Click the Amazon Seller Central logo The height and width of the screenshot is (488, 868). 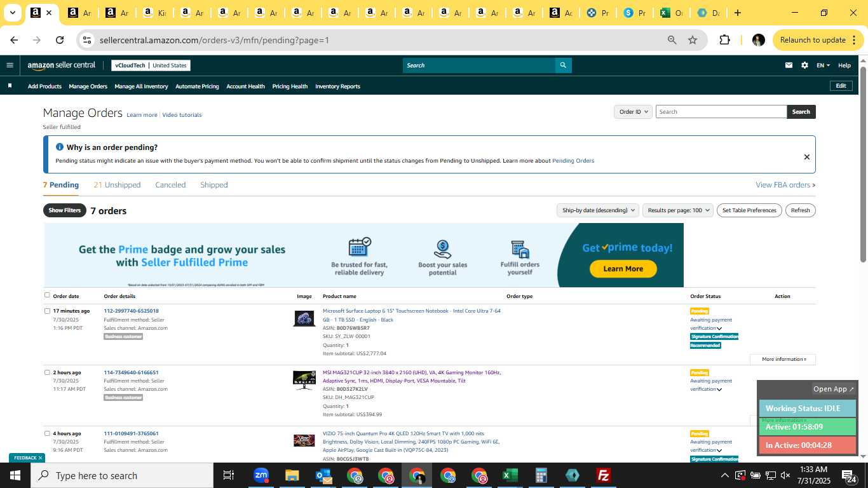tap(62, 65)
